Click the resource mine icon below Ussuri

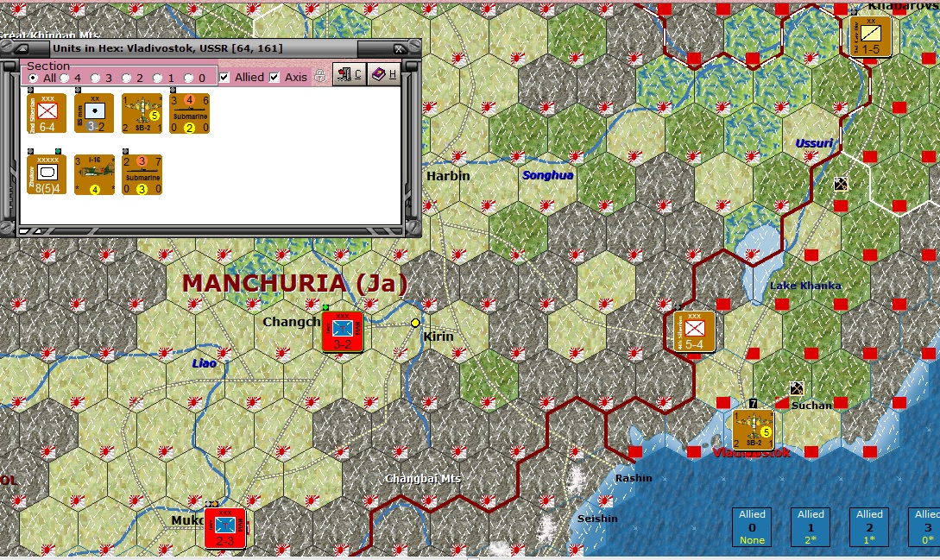(841, 184)
